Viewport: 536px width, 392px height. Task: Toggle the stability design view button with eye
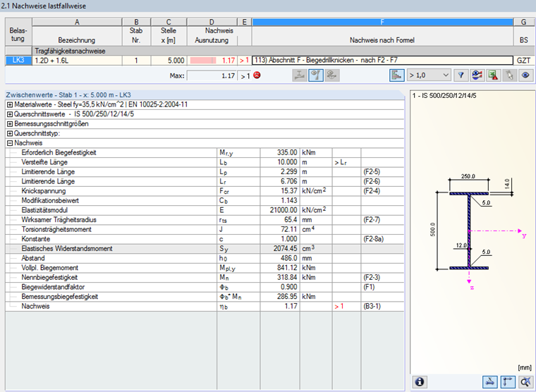(315, 75)
